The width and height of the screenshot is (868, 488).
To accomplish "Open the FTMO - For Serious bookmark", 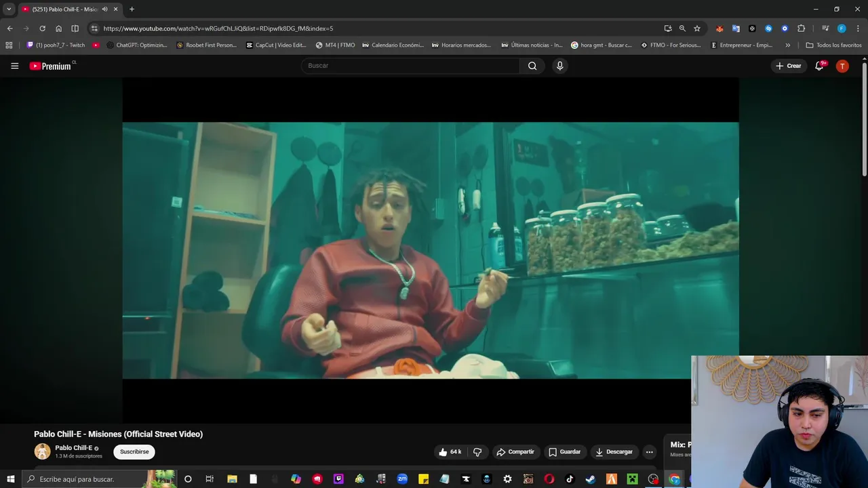I will (x=670, y=45).
